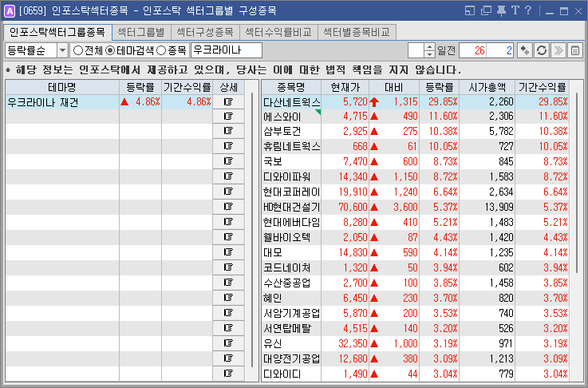Click the next double-chevron icon
This screenshot has height=388, width=588.
[558, 50]
